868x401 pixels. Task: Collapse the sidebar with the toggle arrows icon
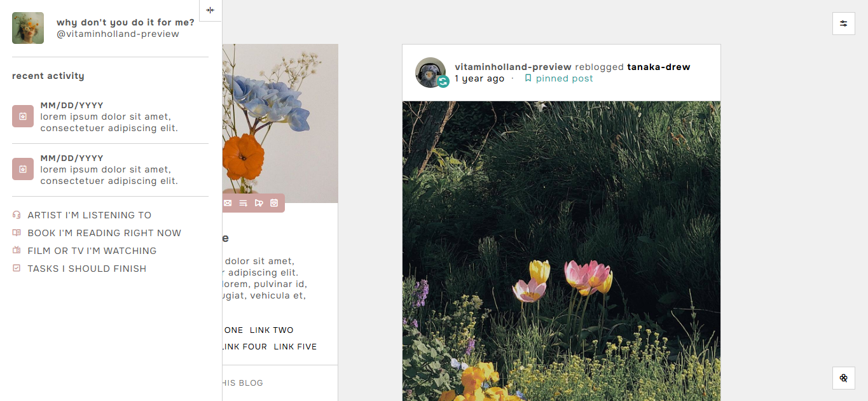click(x=210, y=10)
